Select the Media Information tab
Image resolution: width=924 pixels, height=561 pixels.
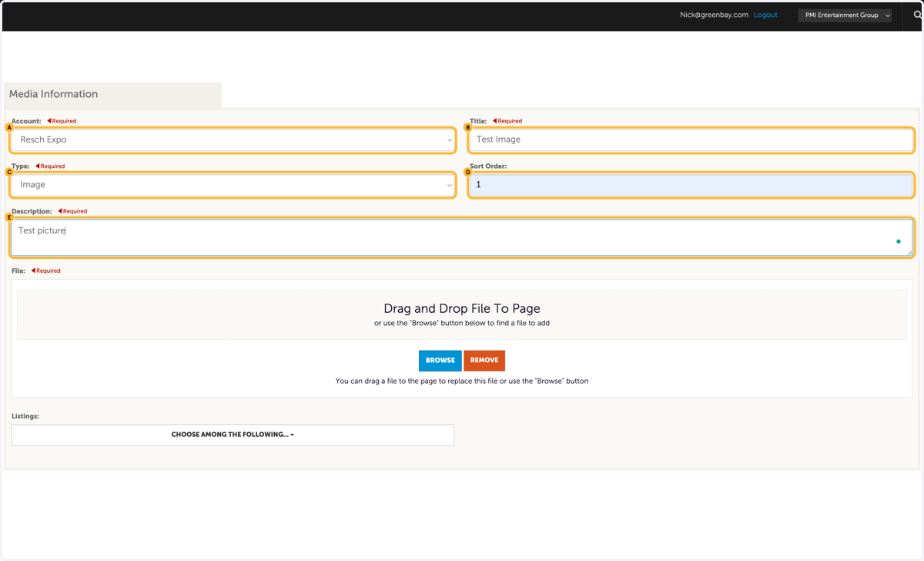point(112,95)
